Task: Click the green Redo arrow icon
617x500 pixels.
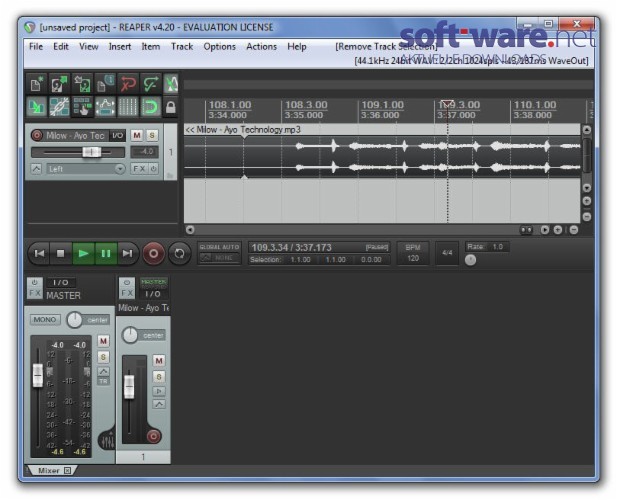Action: click(x=151, y=84)
